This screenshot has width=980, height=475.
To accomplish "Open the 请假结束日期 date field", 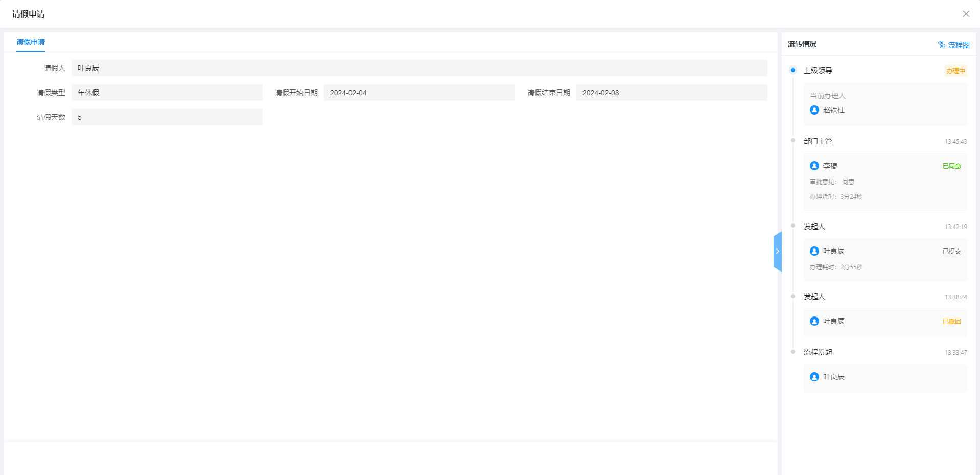I will (671, 93).
